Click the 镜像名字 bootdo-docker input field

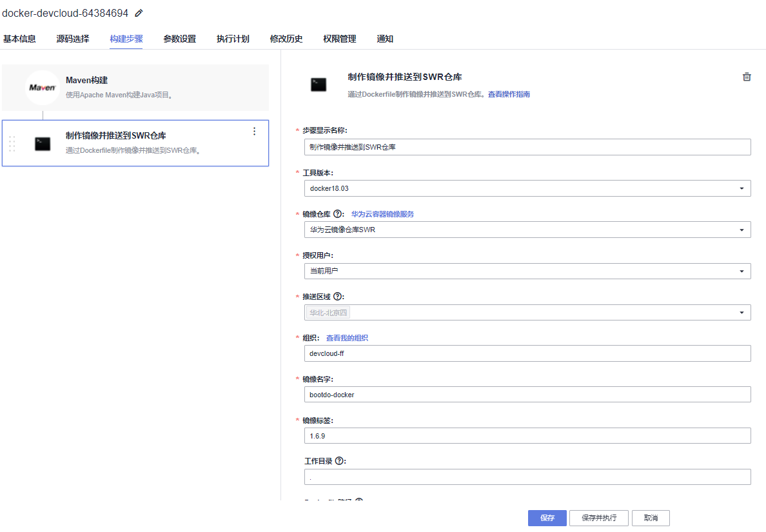(x=527, y=395)
